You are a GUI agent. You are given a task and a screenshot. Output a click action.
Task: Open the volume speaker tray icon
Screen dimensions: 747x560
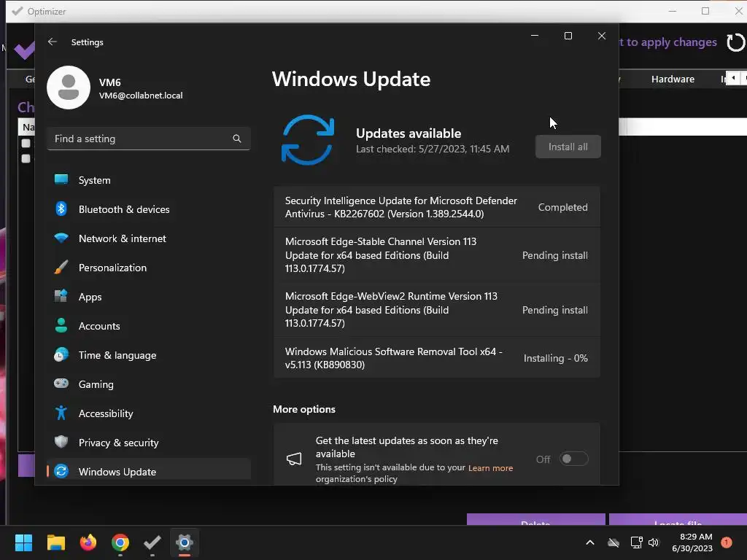coord(654,542)
